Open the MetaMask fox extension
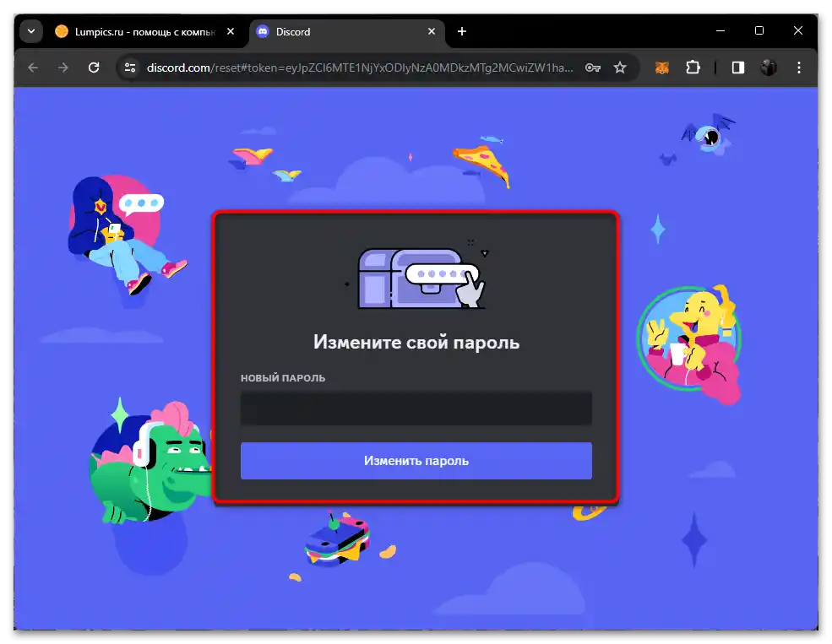This screenshot has height=644, width=832. point(661,68)
